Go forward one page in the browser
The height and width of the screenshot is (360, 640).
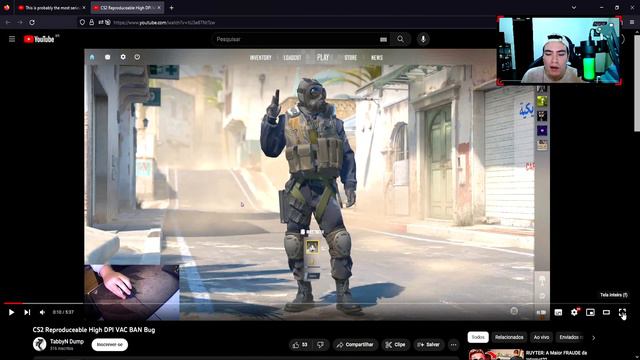(20, 22)
